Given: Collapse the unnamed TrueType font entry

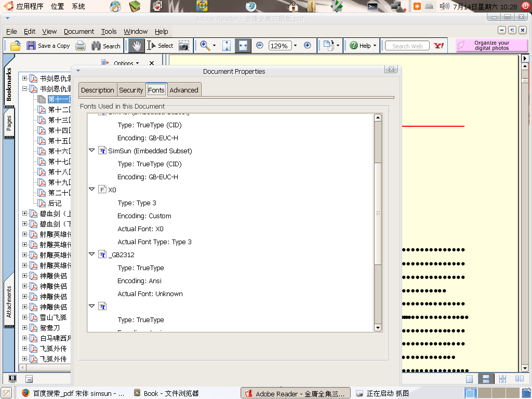Looking at the screenshot, I should pos(91,305).
